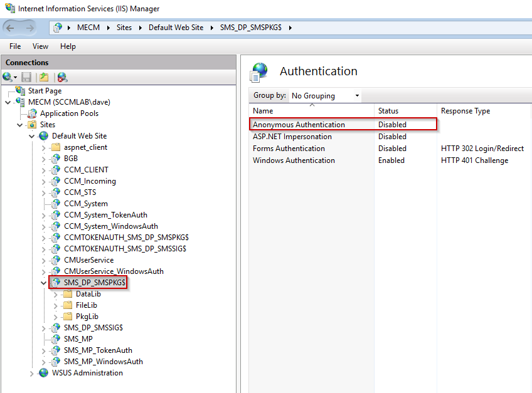The width and height of the screenshot is (532, 393).
Task: Expand the CCM_Incoming node
Action: click(x=43, y=181)
